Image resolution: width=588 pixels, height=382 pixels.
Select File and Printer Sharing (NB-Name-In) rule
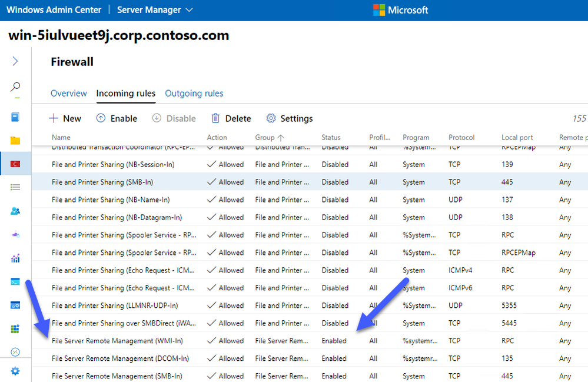pos(310,200)
